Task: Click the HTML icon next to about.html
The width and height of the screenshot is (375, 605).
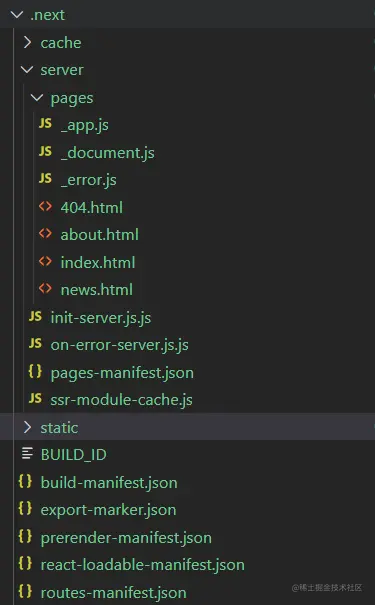Action: [x=45, y=233]
